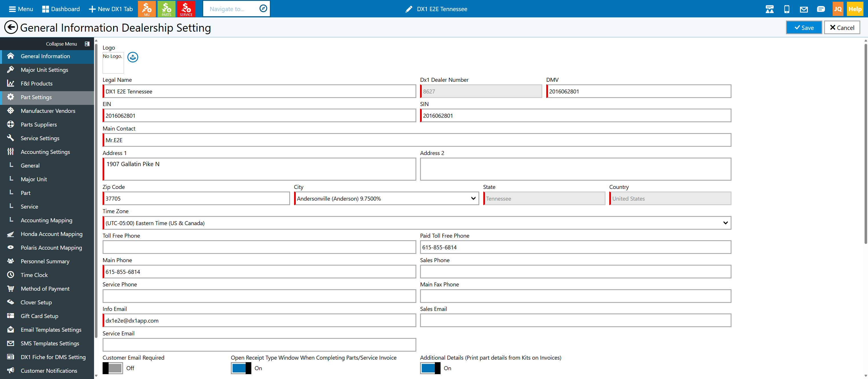Toggle Open Receipt Type Window switch
The image size is (868, 379).
(241, 368)
